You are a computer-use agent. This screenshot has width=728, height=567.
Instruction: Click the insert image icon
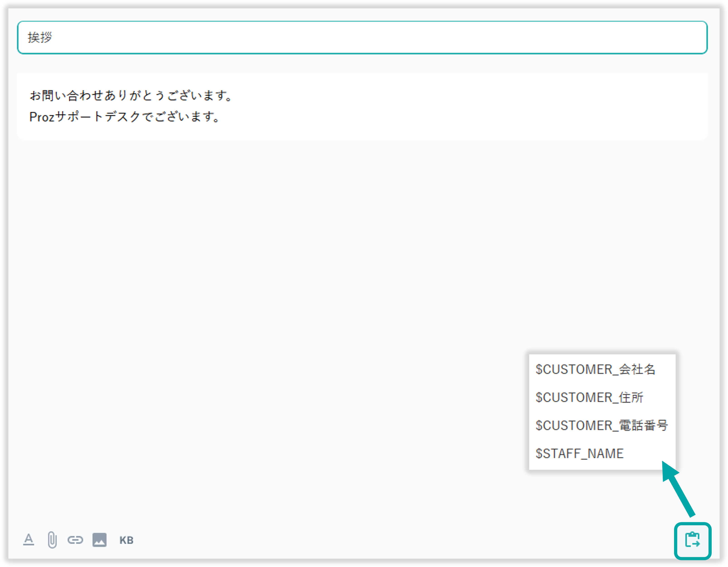[99, 540]
